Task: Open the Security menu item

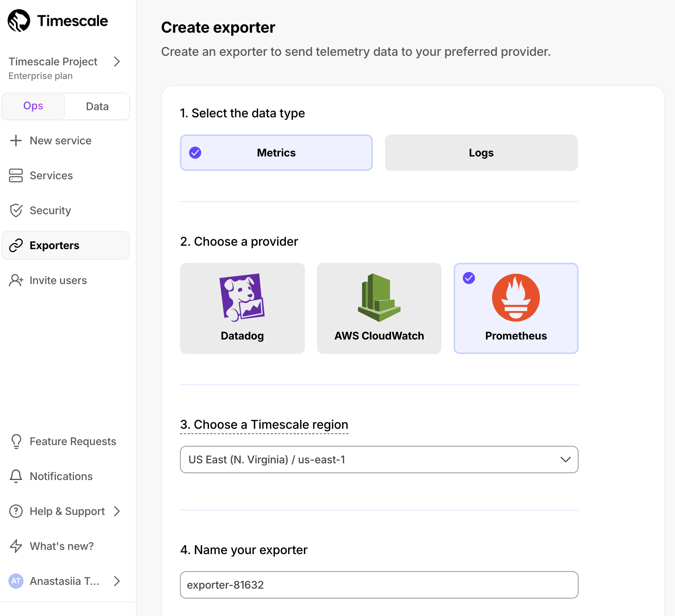Action: coord(66,210)
